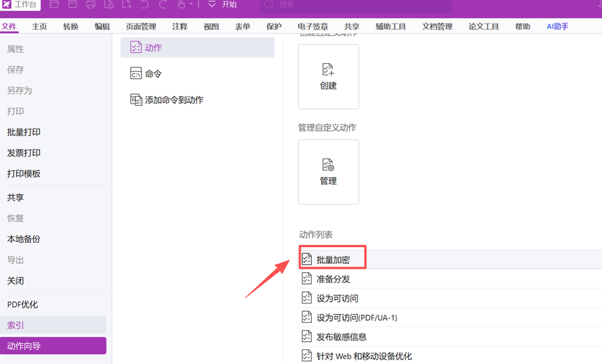
Task: Switch to the 主页 ribbon tab
Action: point(40,26)
